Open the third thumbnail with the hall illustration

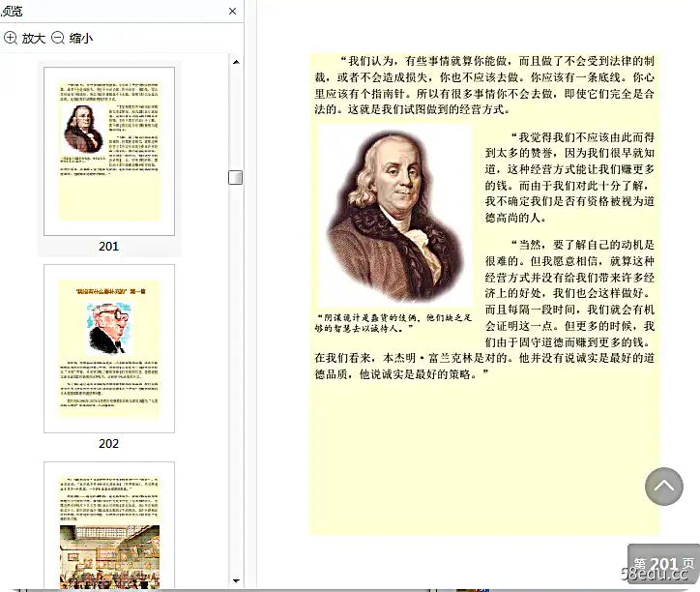tap(109, 525)
